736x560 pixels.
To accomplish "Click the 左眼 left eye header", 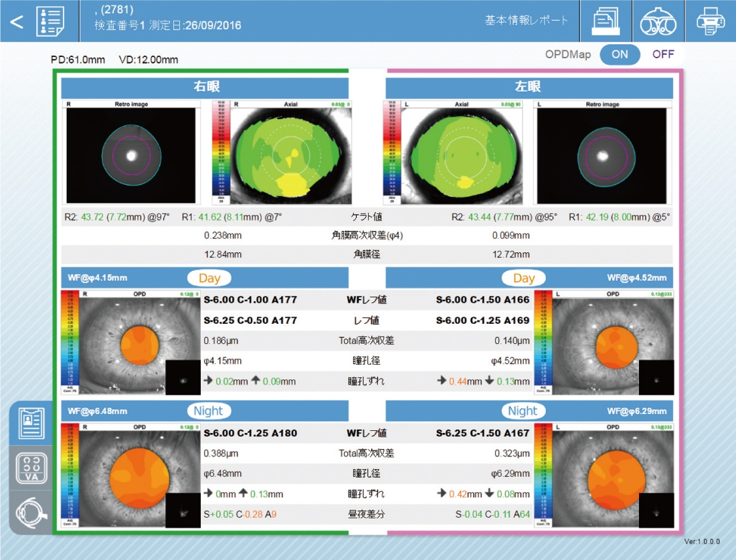I will click(529, 88).
